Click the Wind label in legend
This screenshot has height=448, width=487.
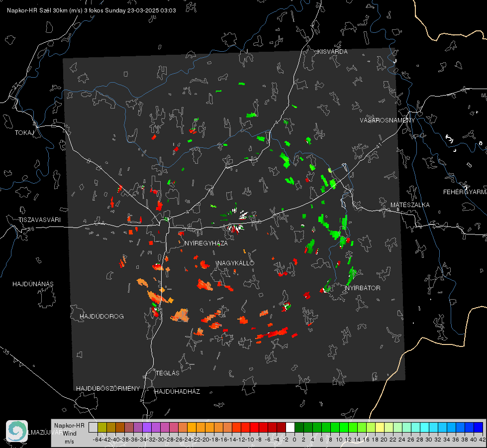point(70,434)
